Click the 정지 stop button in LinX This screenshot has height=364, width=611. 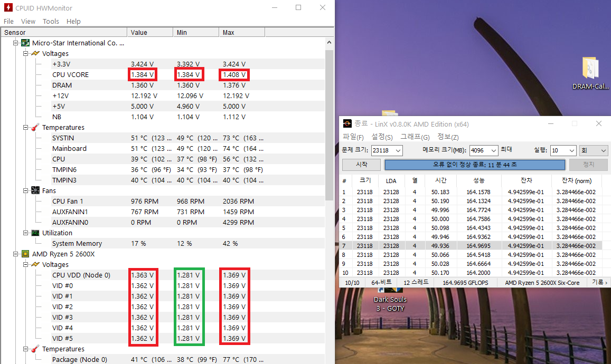coord(588,165)
